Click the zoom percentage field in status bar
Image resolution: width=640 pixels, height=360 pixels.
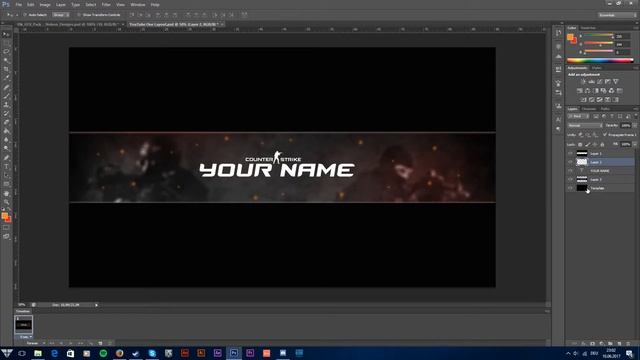(22, 305)
